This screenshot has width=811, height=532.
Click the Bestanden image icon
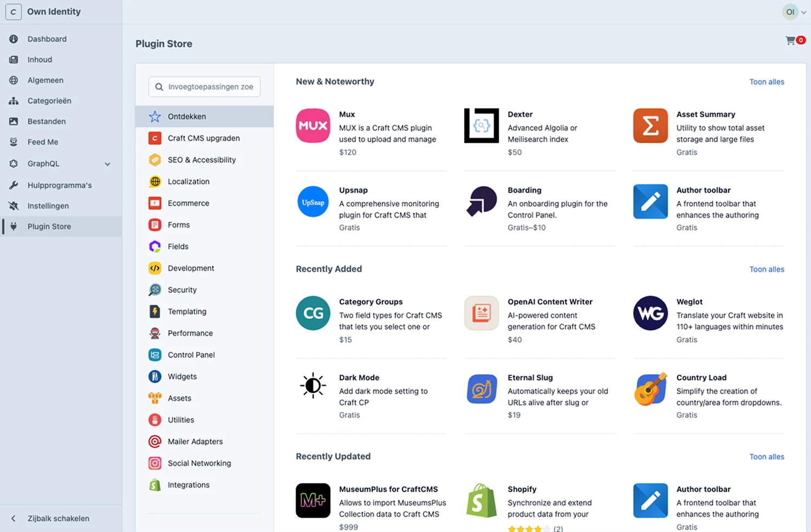[14, 121]
